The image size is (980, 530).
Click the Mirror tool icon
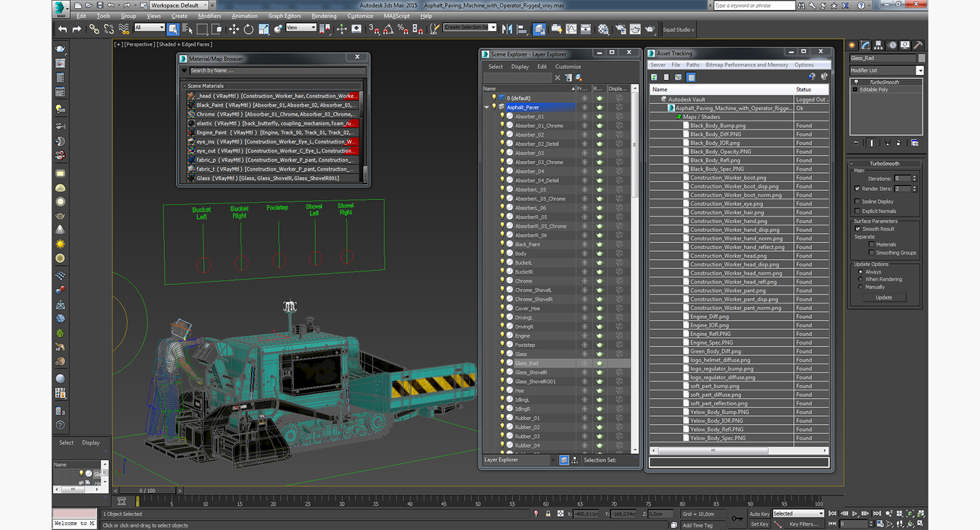[x=508, y=29]
